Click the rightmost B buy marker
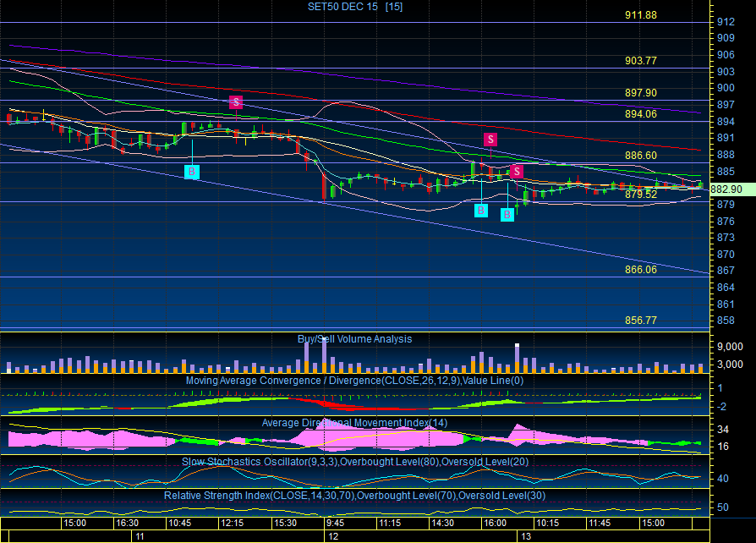 (507, 215)
